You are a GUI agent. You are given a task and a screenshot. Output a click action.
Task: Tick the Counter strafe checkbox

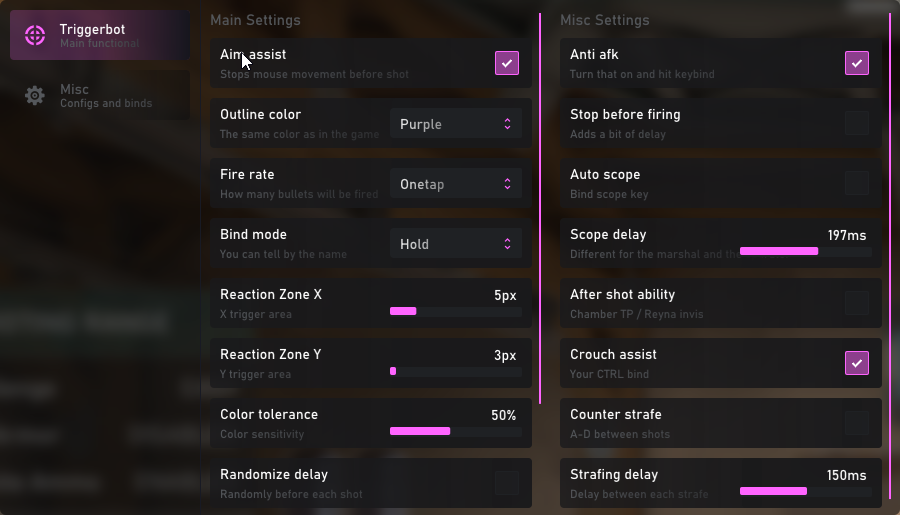point(857,423)
